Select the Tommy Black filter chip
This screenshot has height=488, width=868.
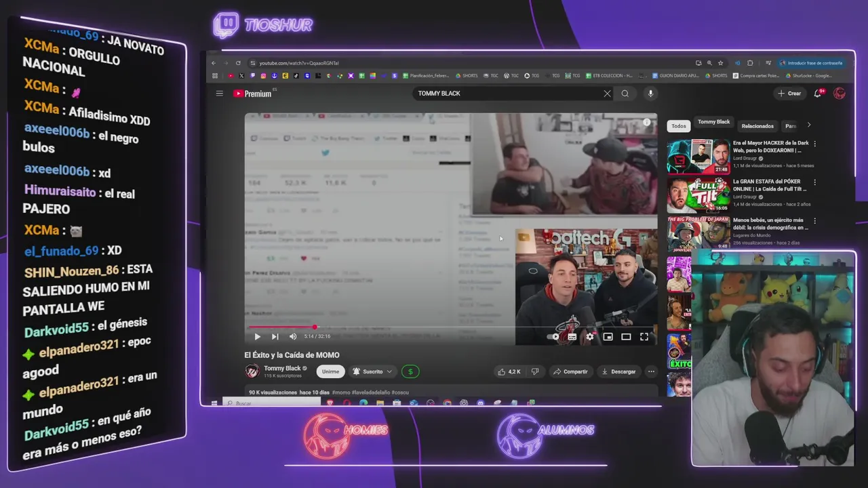coord(714,122)
